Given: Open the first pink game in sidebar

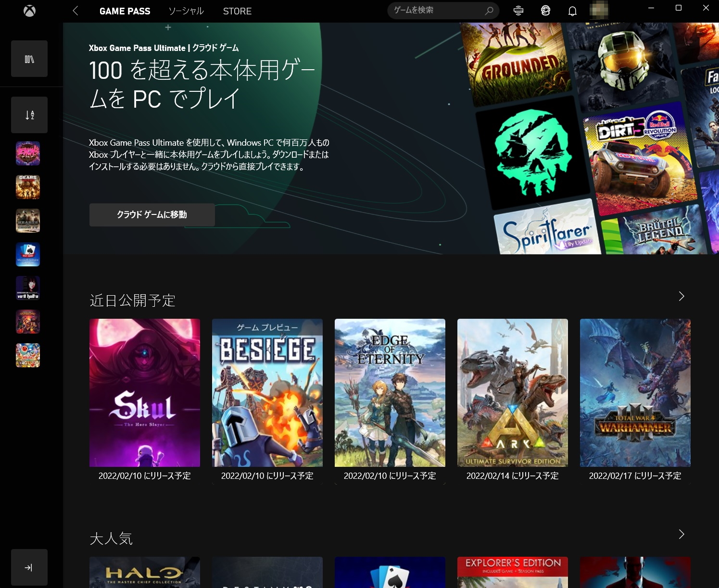Looking at the screenshot, I should [28, 154].
